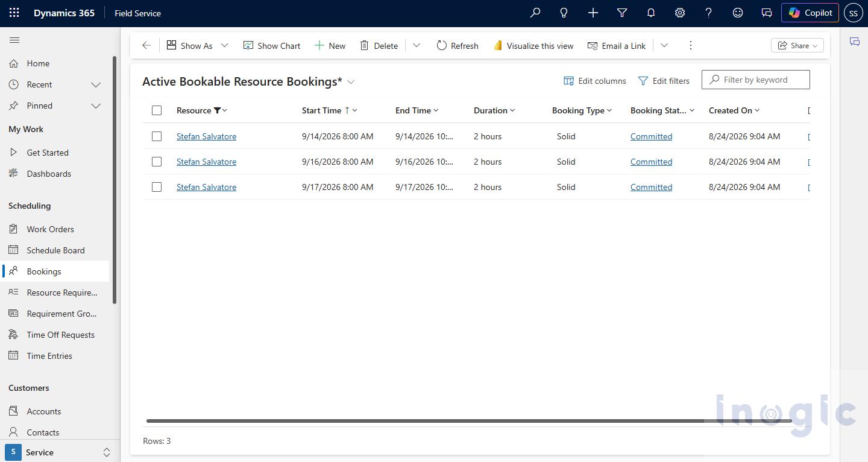The width and height of the screenshot is (868, 462).
Task: Open Booking Type column header menu
Action: click(x=582, y=110)
